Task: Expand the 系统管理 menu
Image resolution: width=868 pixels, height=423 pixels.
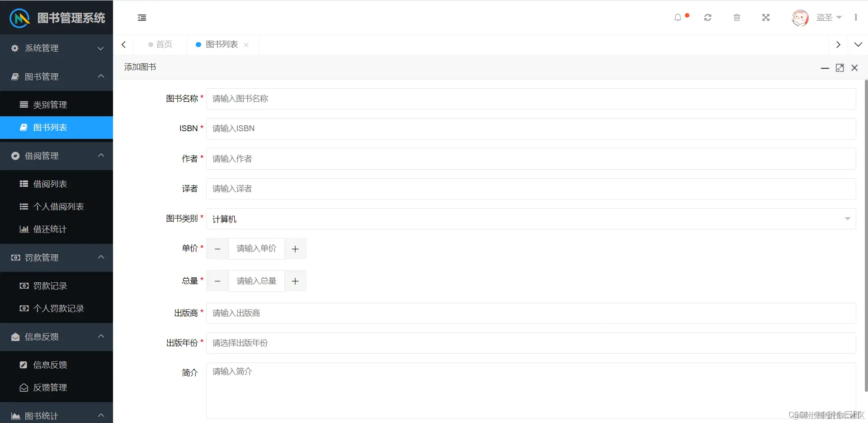Action: coord(57,48)
